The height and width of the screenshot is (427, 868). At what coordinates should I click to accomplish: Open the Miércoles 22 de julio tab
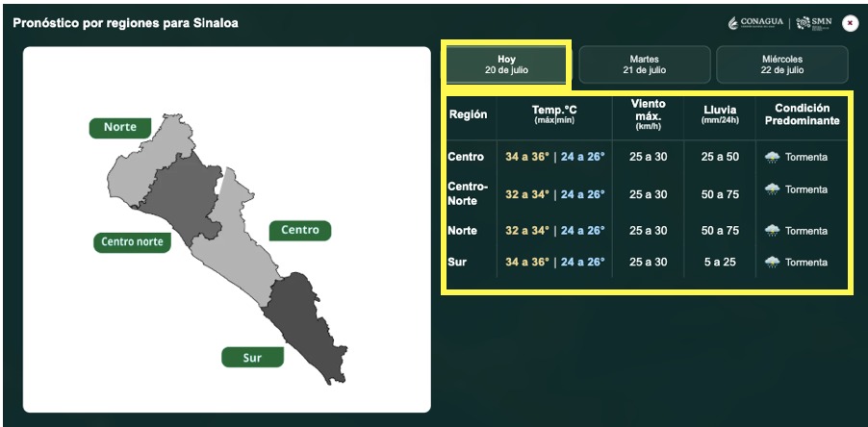tap(782, 64)
